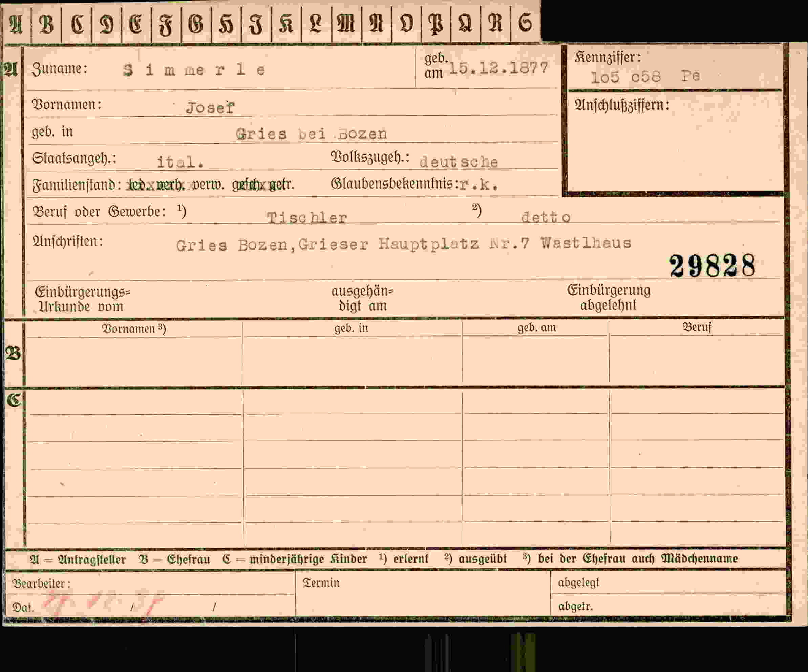
Task: Click the section B marker on left margin
Action: pos(13,353)
